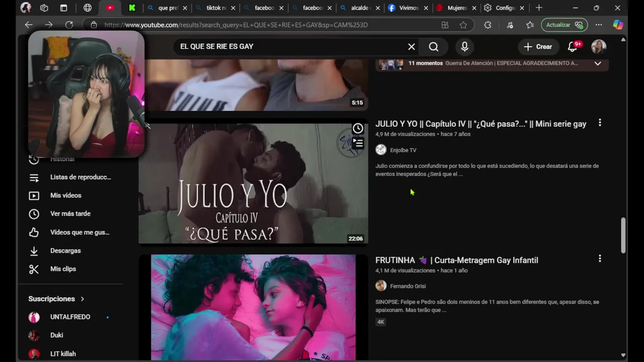Click the browser forward arrow
This screenshot has width=644, height=362.
49,25
